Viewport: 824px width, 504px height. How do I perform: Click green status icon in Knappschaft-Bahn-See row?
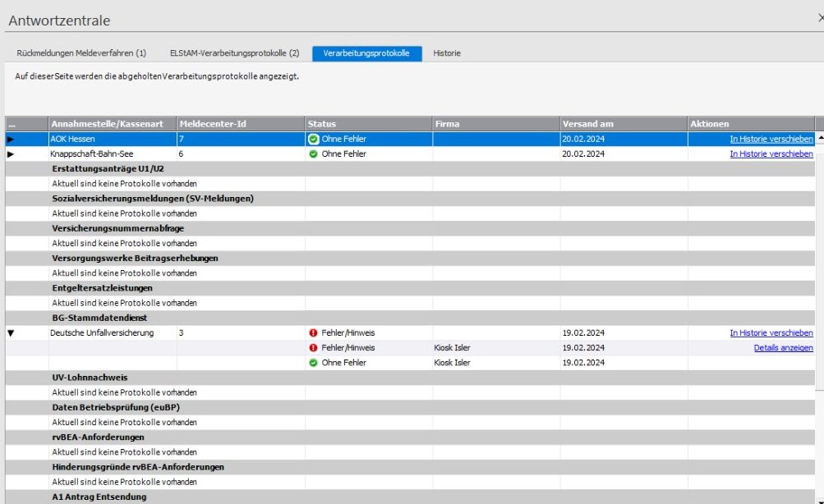pyautogui.click(x=313, y=153)
